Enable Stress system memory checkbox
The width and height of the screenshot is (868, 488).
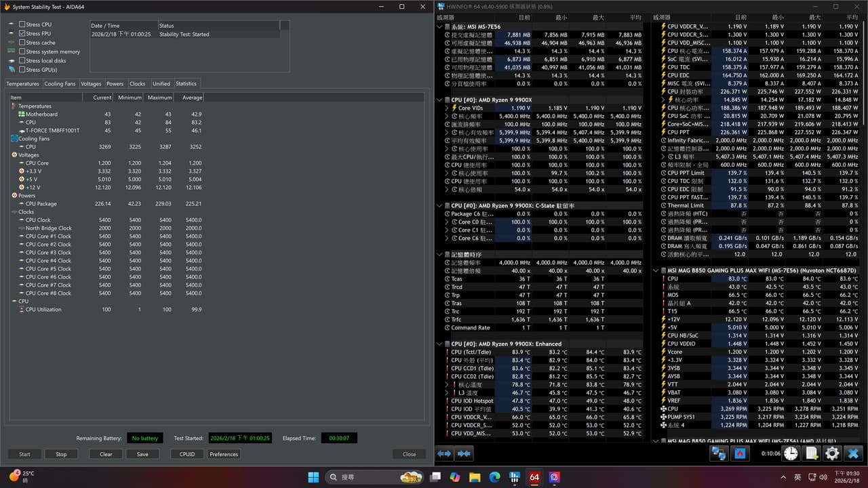22,52
